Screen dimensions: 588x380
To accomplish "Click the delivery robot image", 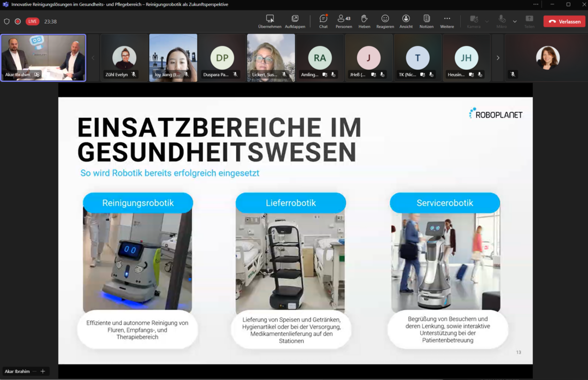I will coord(290,262).
